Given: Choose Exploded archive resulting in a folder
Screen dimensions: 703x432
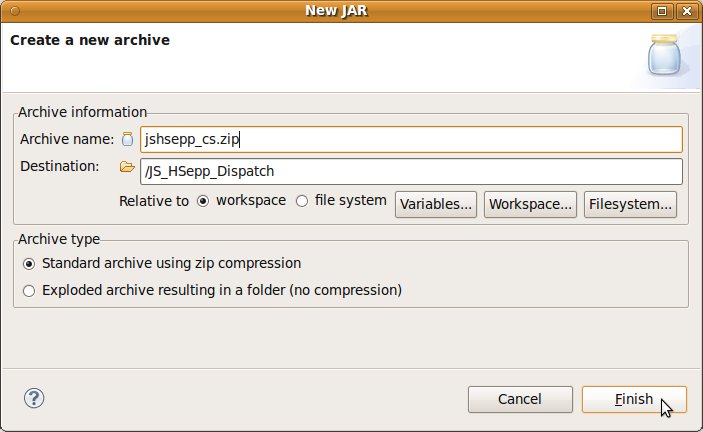Looking at the screenshot, I should point(29,291).
